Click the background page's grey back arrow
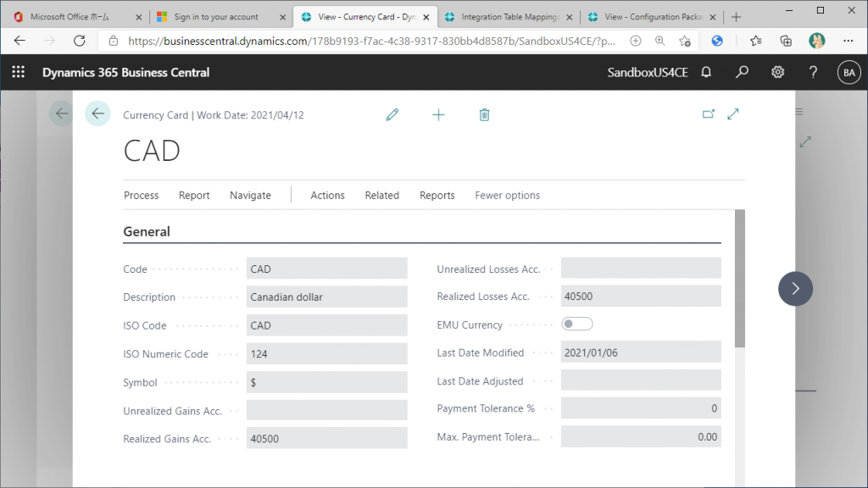The image size is (868, 488). (61, 114)
